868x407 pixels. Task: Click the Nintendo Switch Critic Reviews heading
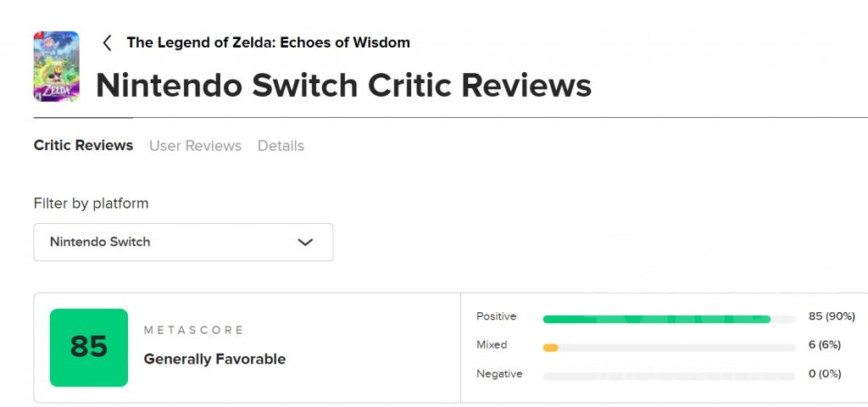point(343,86)
